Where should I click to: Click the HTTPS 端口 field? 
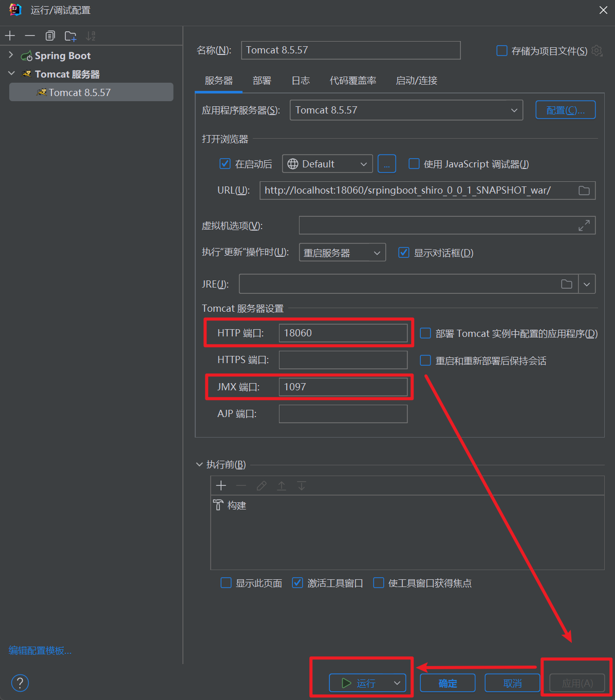coord(343,360)
